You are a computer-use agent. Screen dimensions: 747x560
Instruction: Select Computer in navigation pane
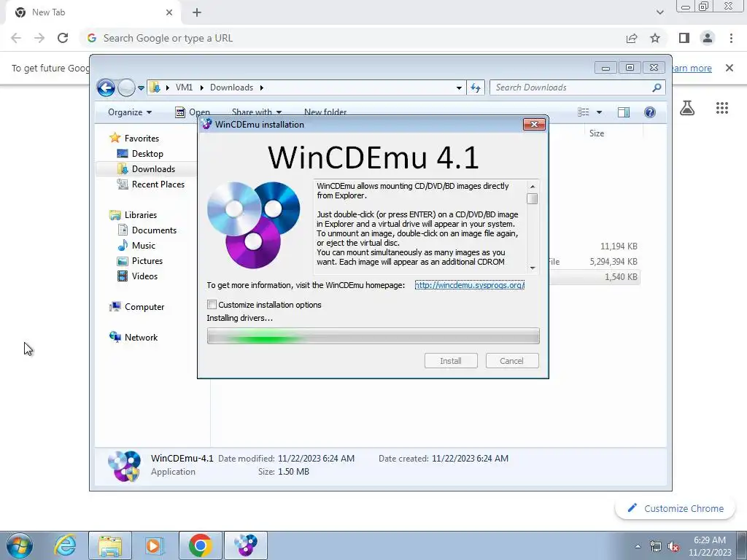[144, 307]
